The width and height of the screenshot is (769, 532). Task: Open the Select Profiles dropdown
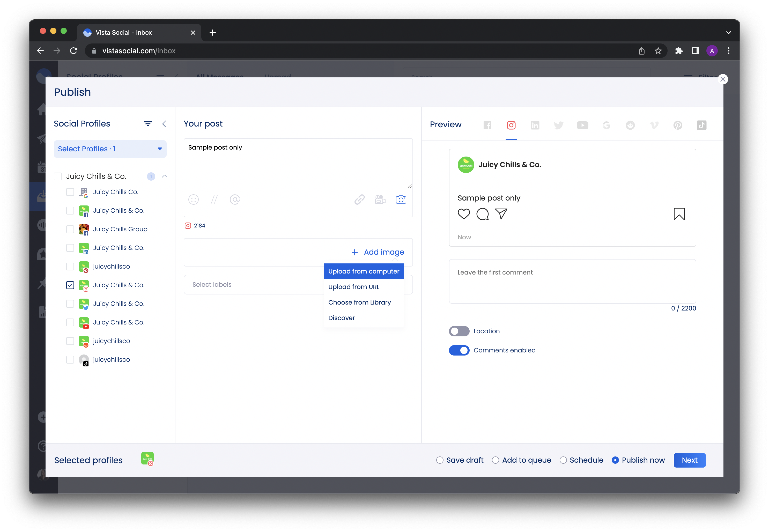click(x=110, y=149)
